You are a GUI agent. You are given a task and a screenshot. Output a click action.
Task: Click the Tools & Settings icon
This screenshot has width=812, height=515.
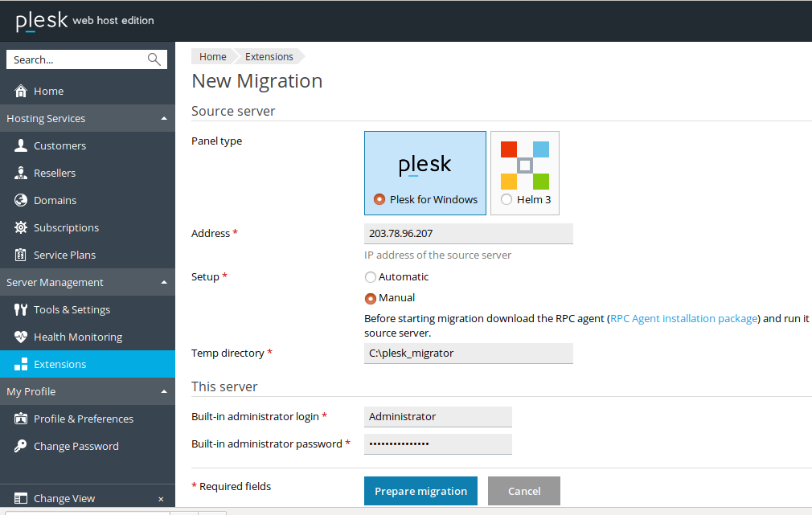[21, 310]
